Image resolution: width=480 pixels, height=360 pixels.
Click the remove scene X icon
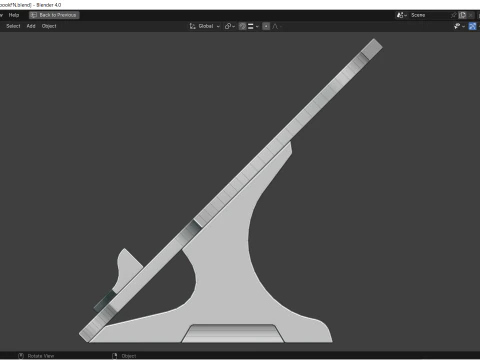click(x=470, y=15)
